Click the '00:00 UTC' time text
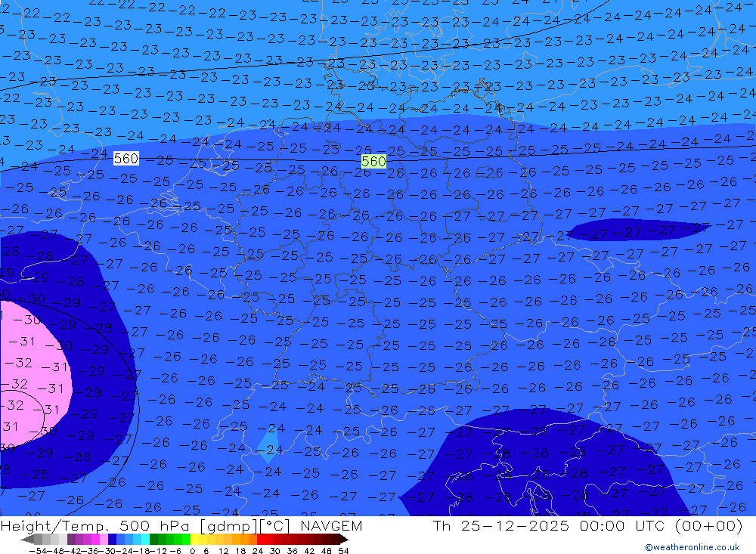 click(x=622, y=525)
